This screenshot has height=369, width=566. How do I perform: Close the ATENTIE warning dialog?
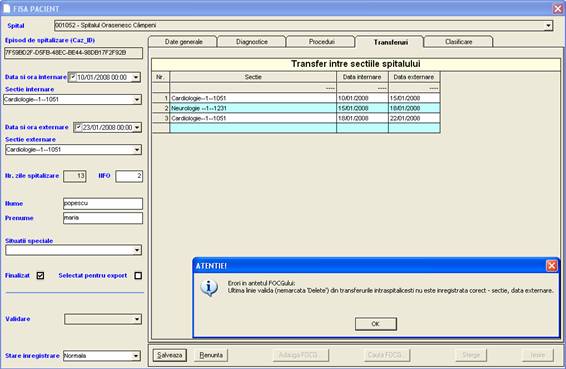click(552, 266)
